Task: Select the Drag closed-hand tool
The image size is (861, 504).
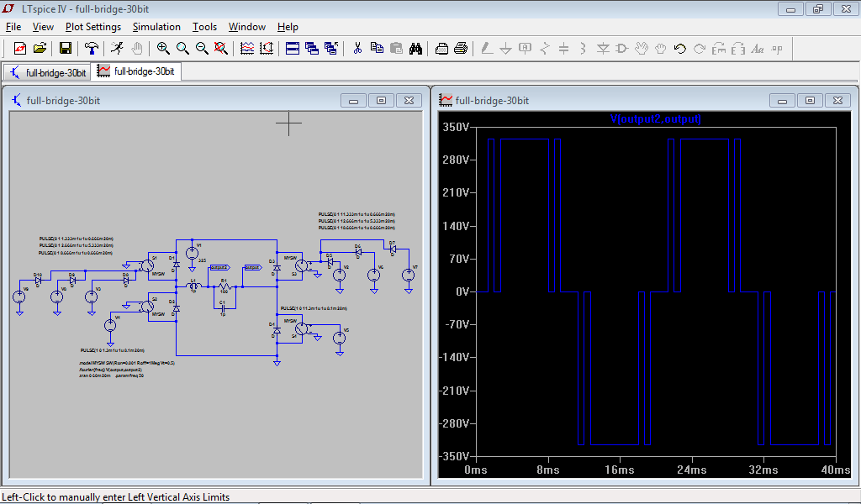Action: coord(661,48)
